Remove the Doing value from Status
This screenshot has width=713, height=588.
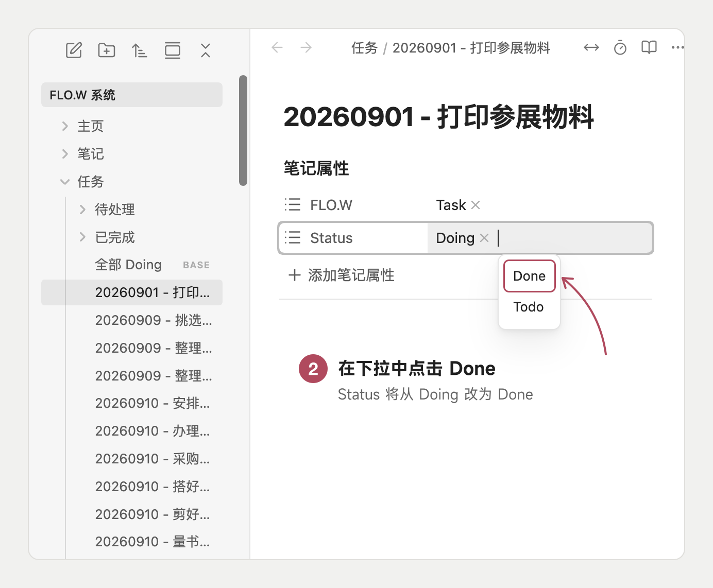484,238
